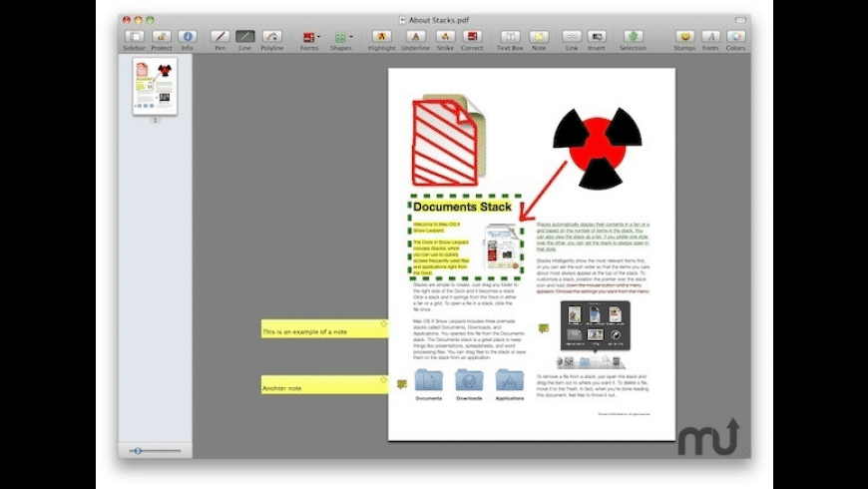Click the Downloads folder image on page
This screenshot has width=868, height=489.
[x=469, y=380]
